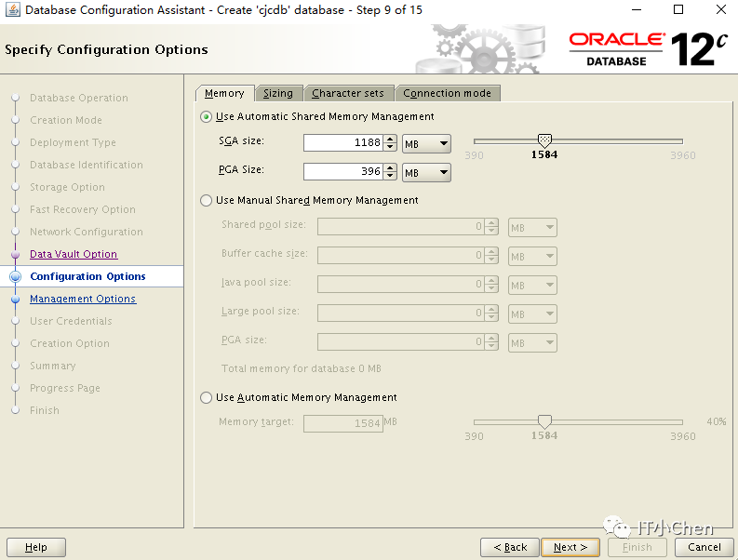Go back with the Back button

510,547
